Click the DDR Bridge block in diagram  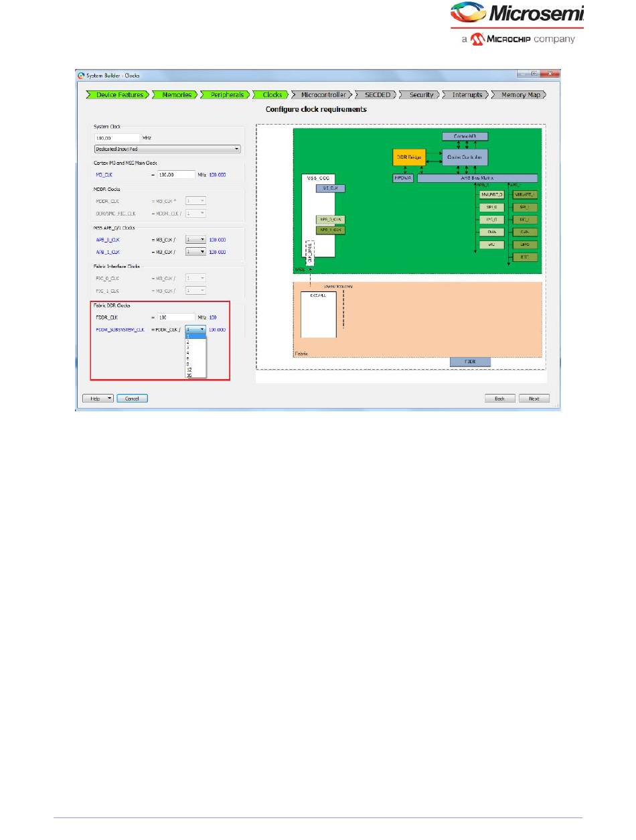tap(409, 157)
